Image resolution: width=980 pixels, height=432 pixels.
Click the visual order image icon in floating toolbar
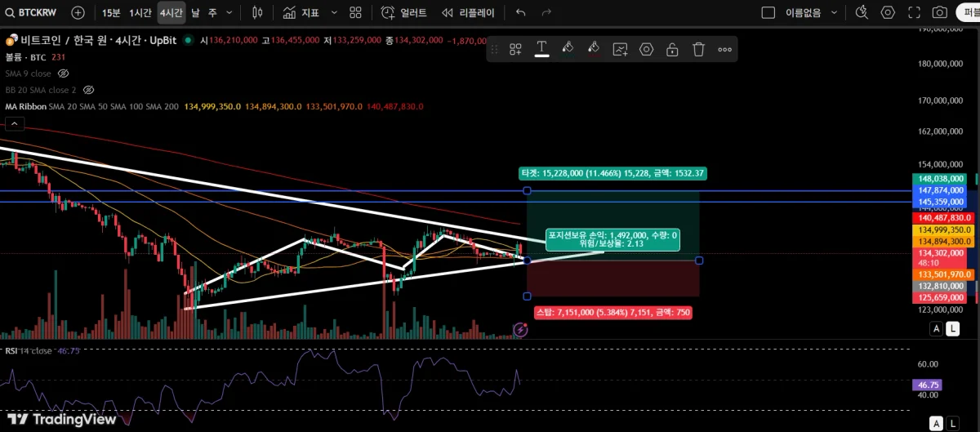tap(620, 49)
